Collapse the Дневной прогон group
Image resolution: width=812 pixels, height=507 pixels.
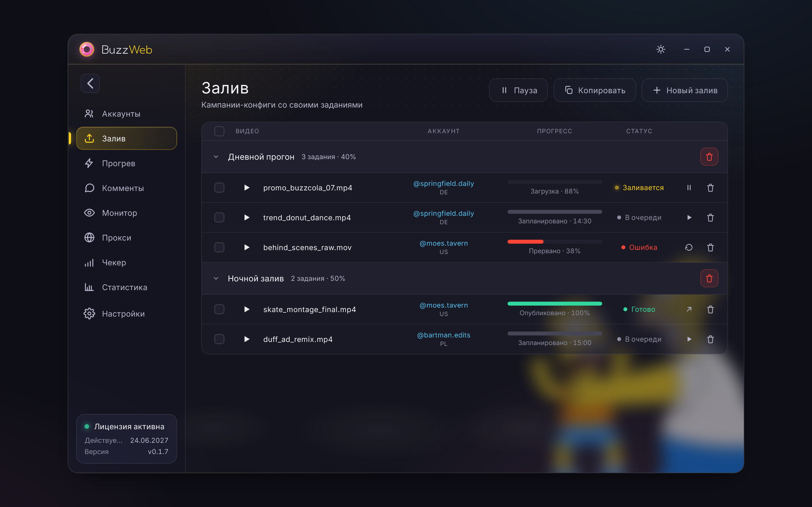[216, 157]
